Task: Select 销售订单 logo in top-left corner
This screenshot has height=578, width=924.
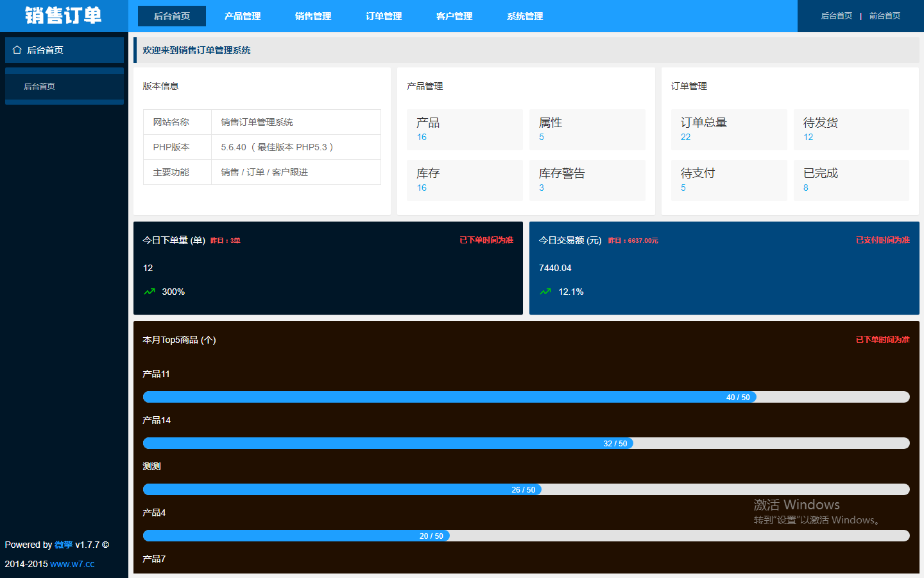Action: pyautogui.click(x=62, y=16)
